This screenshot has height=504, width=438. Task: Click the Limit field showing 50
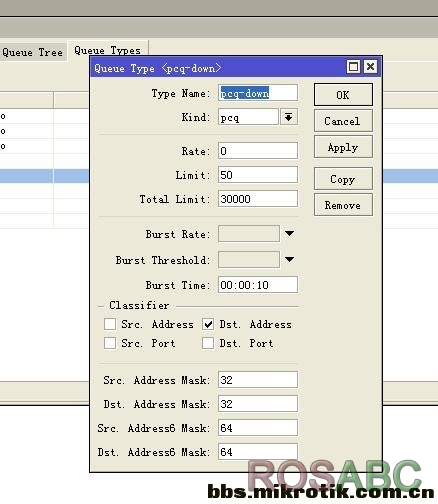click(x=258, y=175)
